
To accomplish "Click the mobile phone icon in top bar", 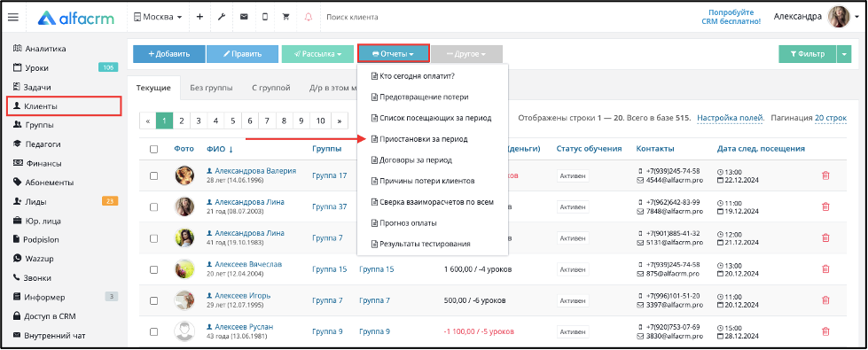I will [264, 17].
